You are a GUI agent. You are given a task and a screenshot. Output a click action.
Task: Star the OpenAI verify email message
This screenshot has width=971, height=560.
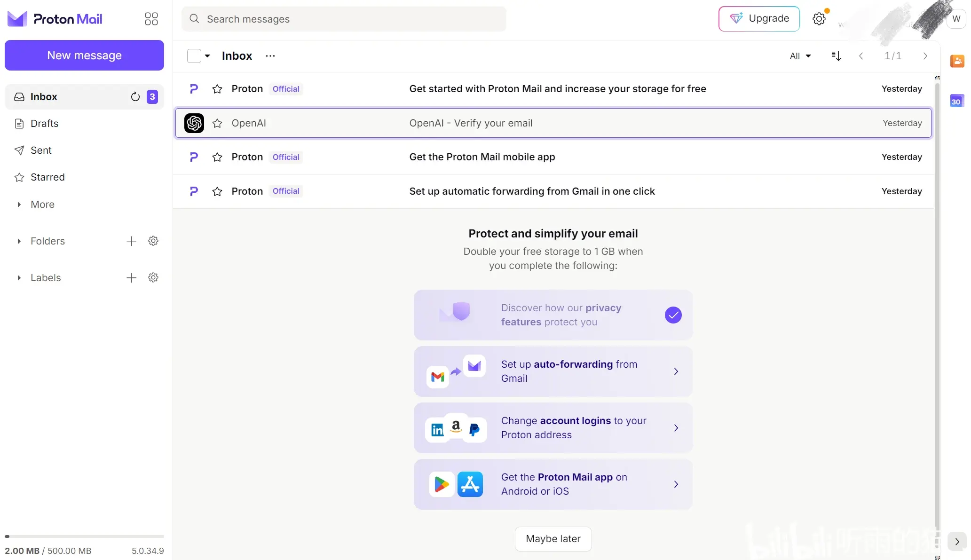click(x=217, y=123)
